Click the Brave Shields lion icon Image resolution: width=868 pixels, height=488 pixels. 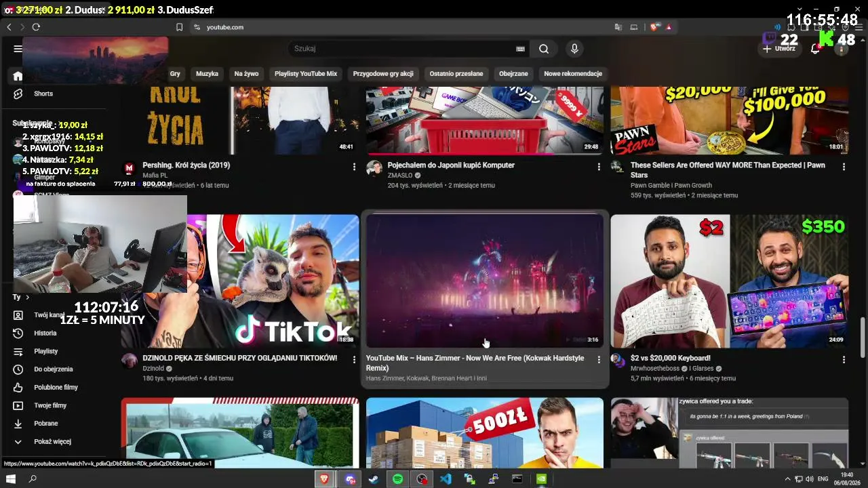[x=654, y=27]
